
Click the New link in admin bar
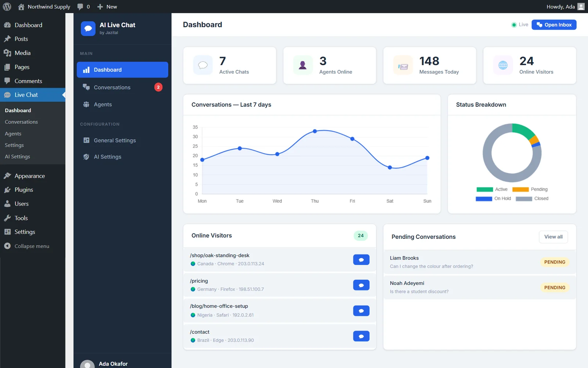coord(111,7)
